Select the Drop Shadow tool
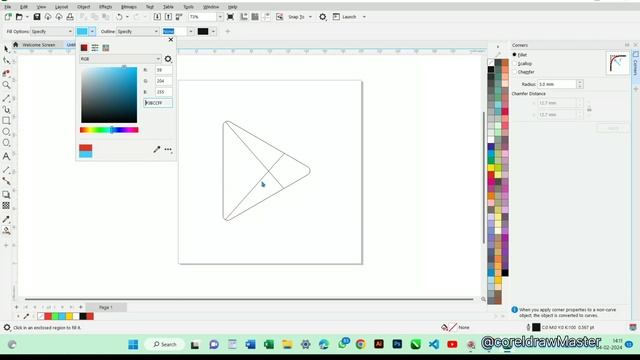640x360 pixels. (6, 194)
